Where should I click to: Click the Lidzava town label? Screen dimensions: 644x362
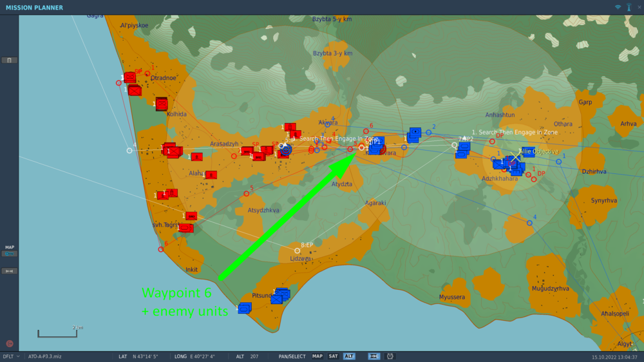click(300, 258)
